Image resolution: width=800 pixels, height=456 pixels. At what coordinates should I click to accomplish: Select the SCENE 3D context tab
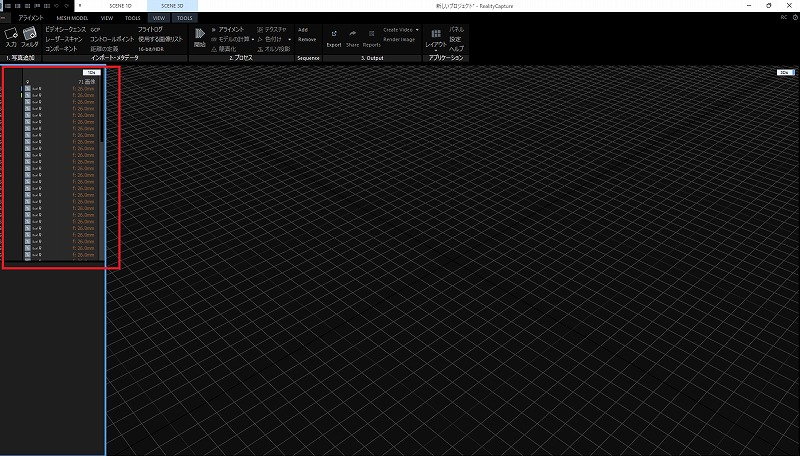pyautogui.click(x=172, y=6)
